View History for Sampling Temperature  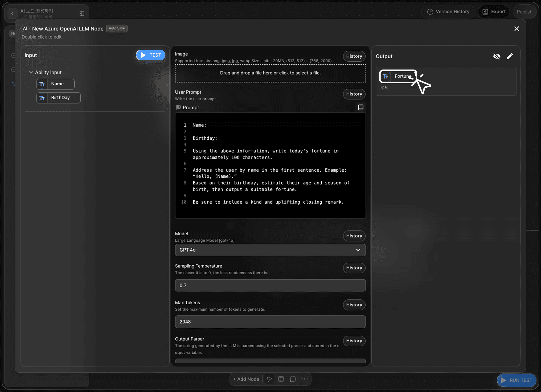(x=354, y=268)
